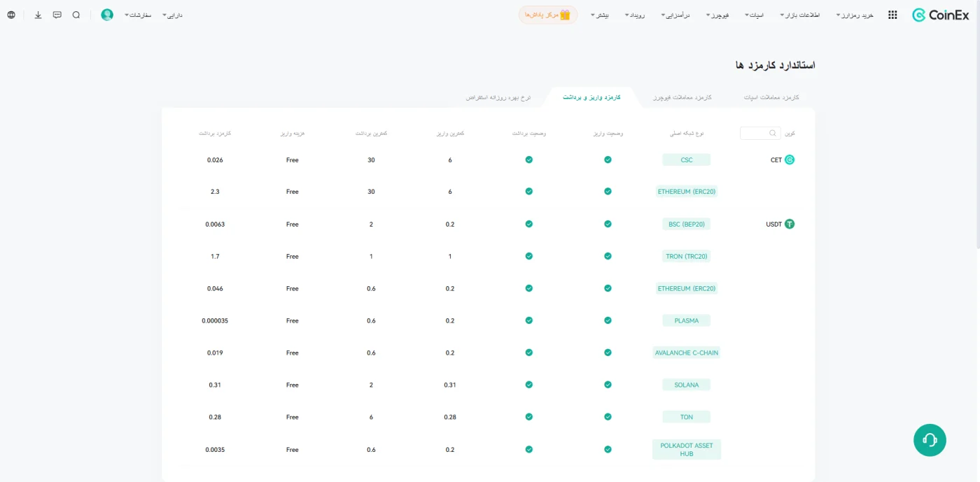
Task: Click the coin search input field
Action: point(760,133)
